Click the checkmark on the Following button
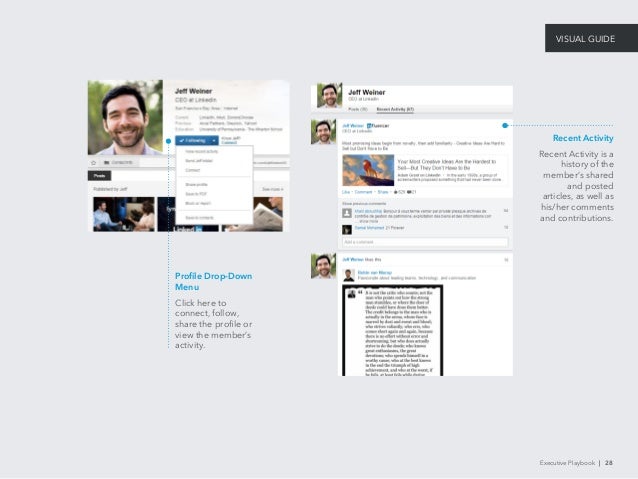This screenshot has height=479, width=638. (x=181, y=140)
